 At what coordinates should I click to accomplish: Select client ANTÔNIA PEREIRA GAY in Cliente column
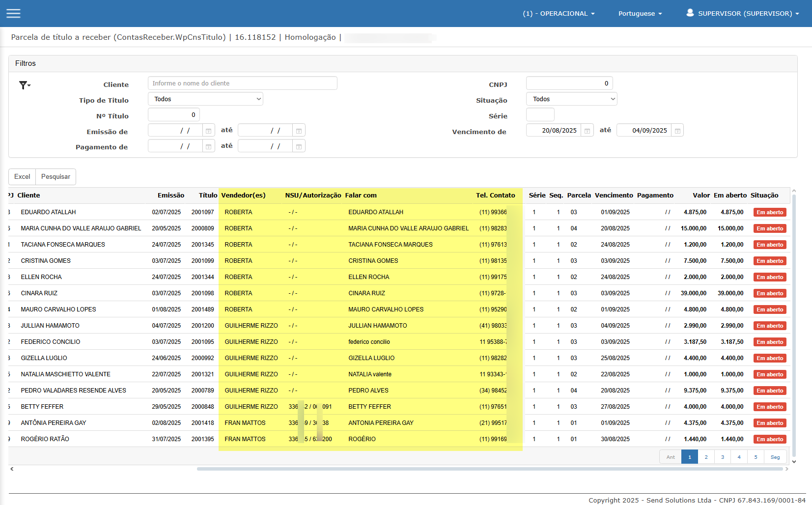54,423
